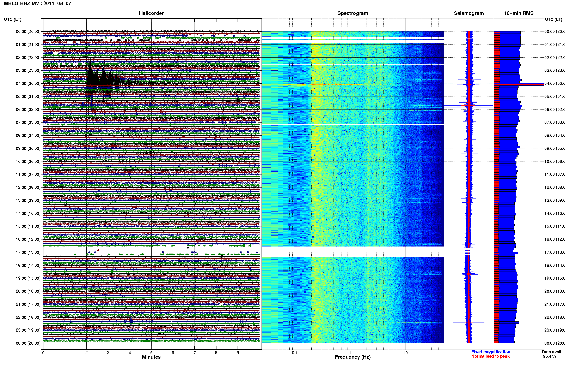Image resolution: width=588 pixels, height=368 pixels.
Task: Click minute tick label 5 on the helicorder axis
Action: 151,353
